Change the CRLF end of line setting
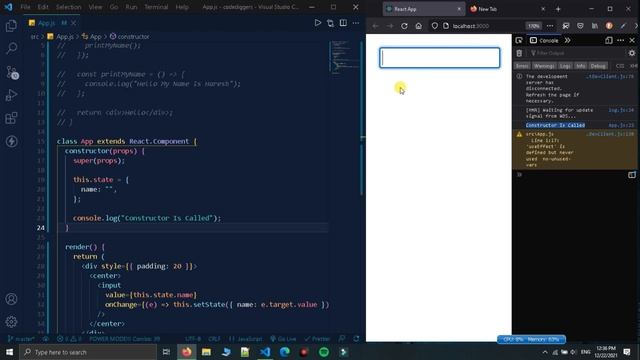 (x=214, y=339)
